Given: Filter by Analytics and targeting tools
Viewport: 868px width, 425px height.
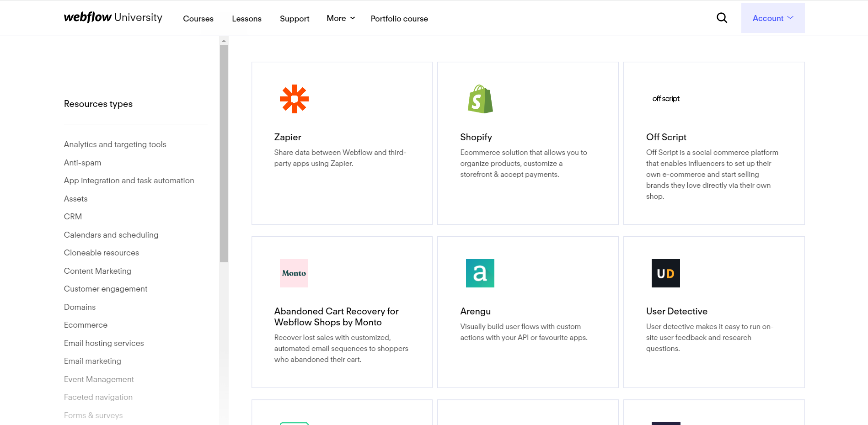Looking at the screenshot, I should [x=115, y=144].
